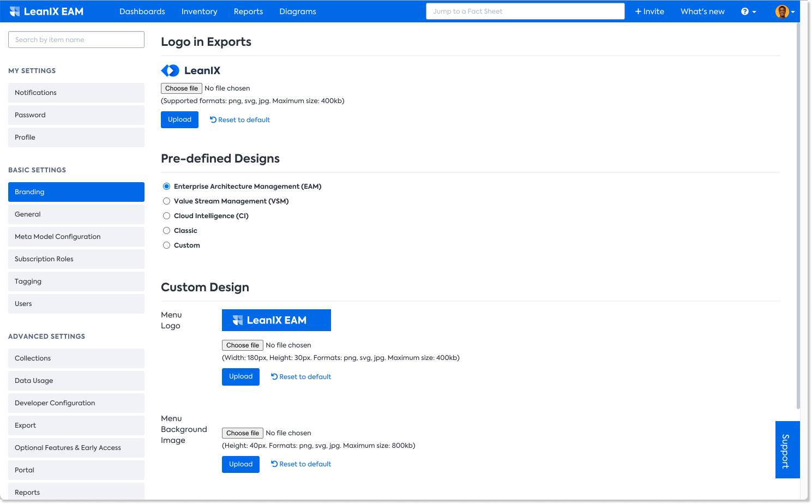Viewport: 812px width, 504px height.
Task: Click the Invite button
Action: [x=649, y=11]
